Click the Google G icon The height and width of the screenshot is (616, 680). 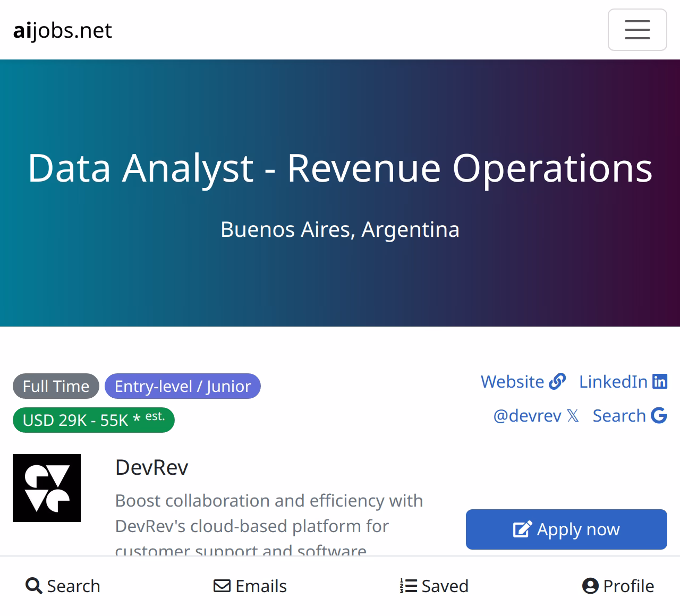[x=659, y=415]
